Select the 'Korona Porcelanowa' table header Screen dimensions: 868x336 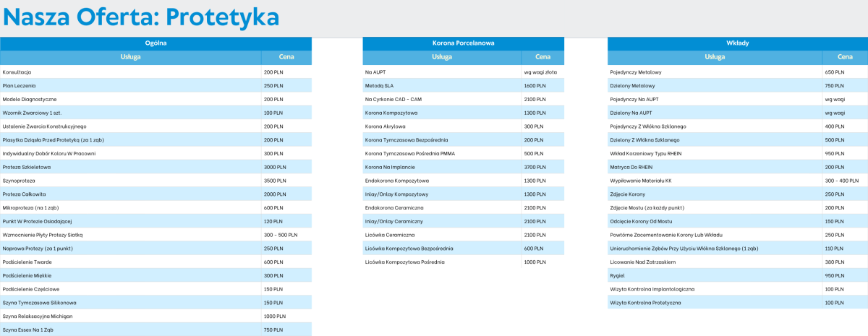point(463,43)
